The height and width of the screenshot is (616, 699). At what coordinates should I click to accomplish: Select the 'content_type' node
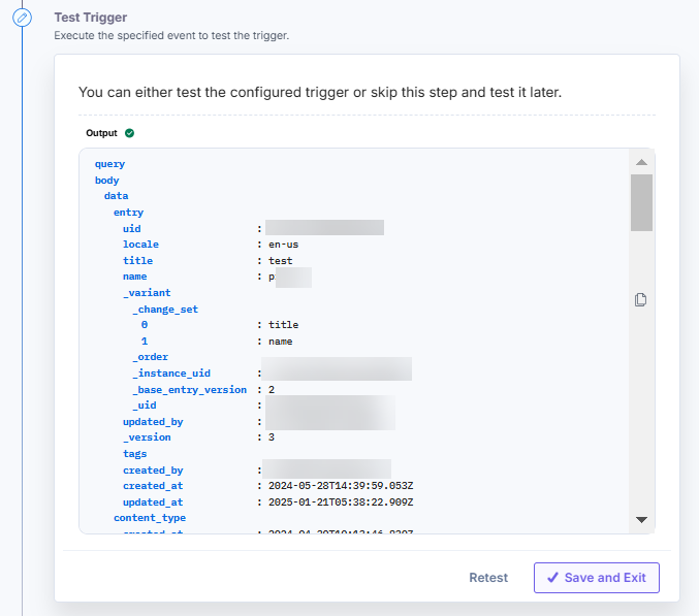[x=150, y=518]
